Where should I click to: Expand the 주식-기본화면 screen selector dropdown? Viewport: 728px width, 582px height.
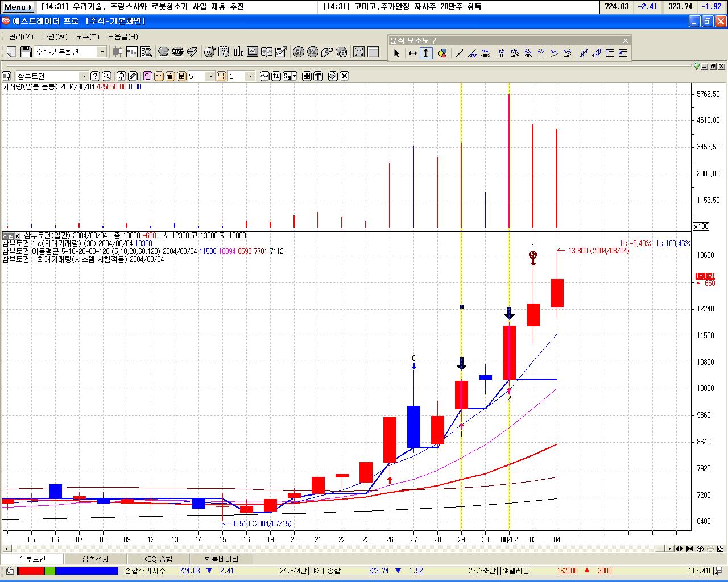[x=102, y=52]
